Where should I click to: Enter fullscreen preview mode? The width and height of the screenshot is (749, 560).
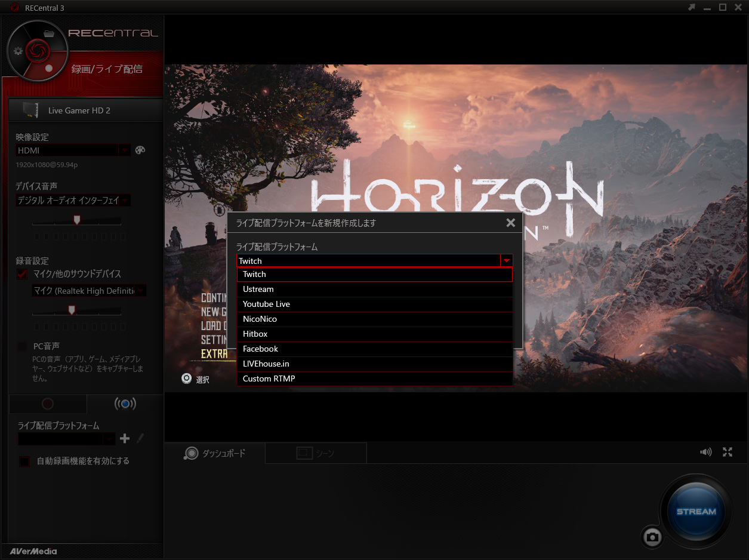[x=728, y=452]
